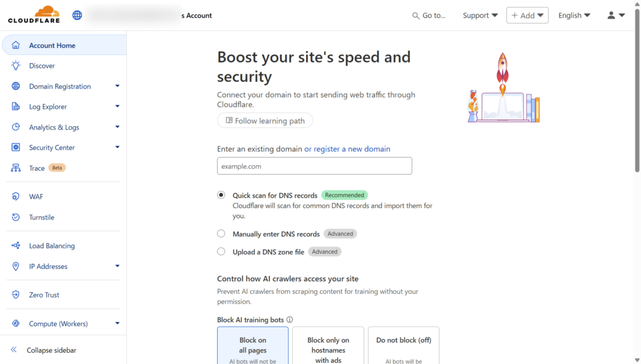Open the Support dropdown
The image size is (641, 364).
coord(480,15)
